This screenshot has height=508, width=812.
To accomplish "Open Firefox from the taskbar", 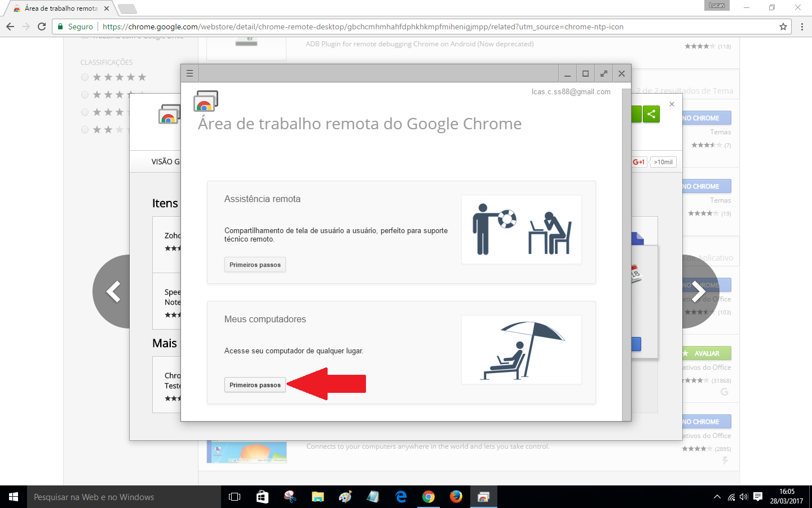I will pyautogui.click(x=456, y=497).
